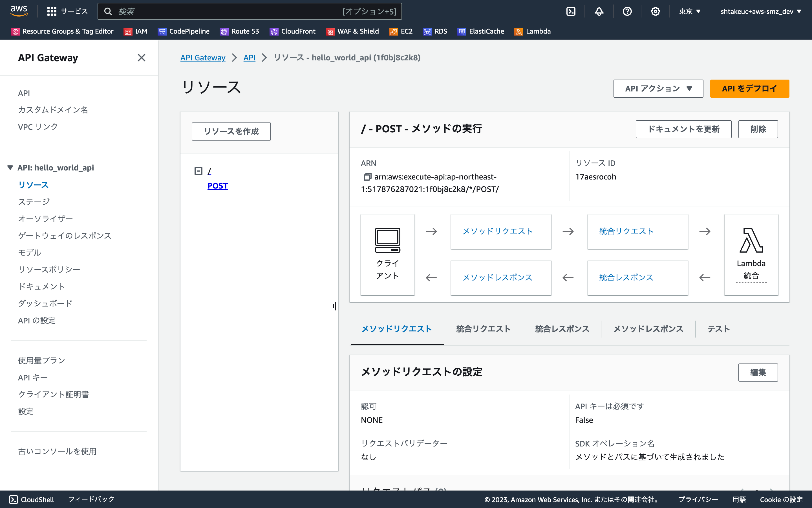
Task: Open 使用量プラン in side navigation
Action: click(42, 360)
